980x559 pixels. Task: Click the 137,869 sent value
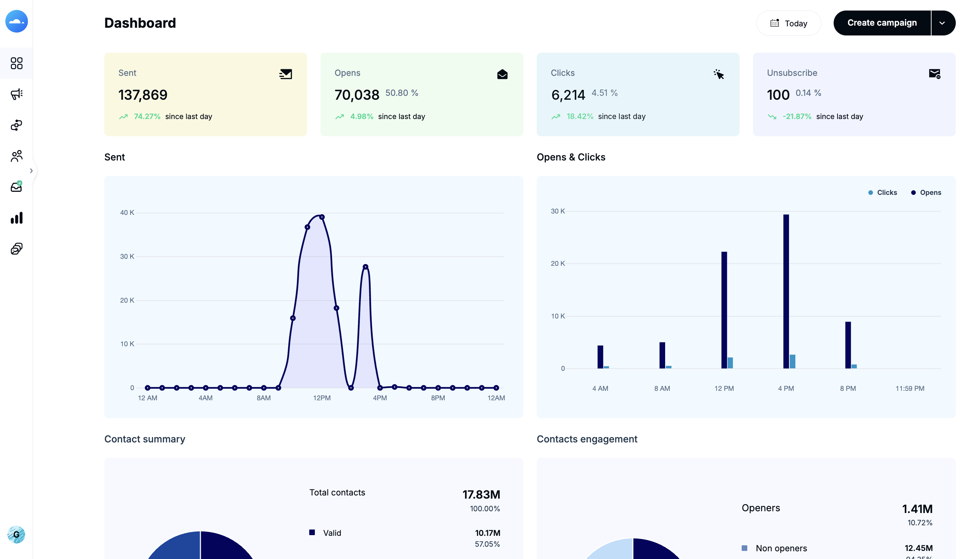point(143,95)
